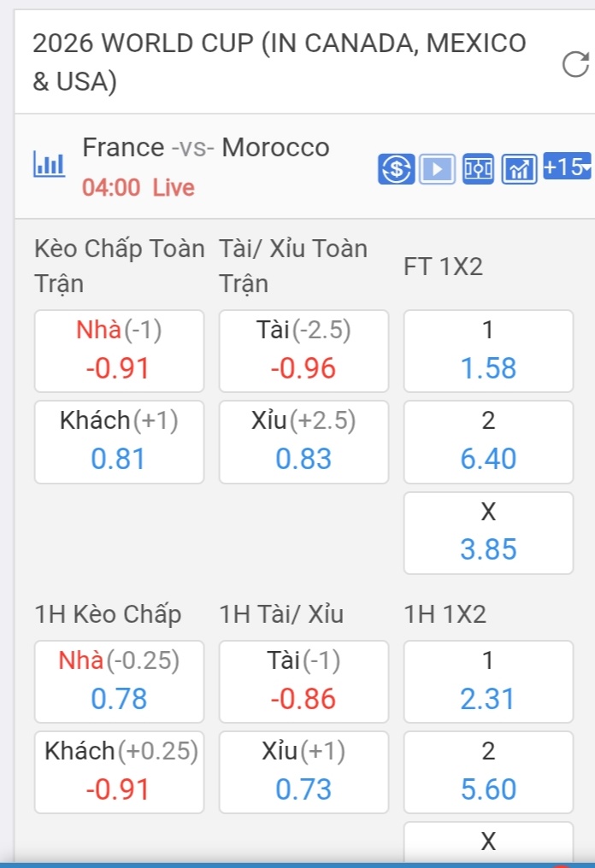Click the cash out dollar icon

click(396, 168)
